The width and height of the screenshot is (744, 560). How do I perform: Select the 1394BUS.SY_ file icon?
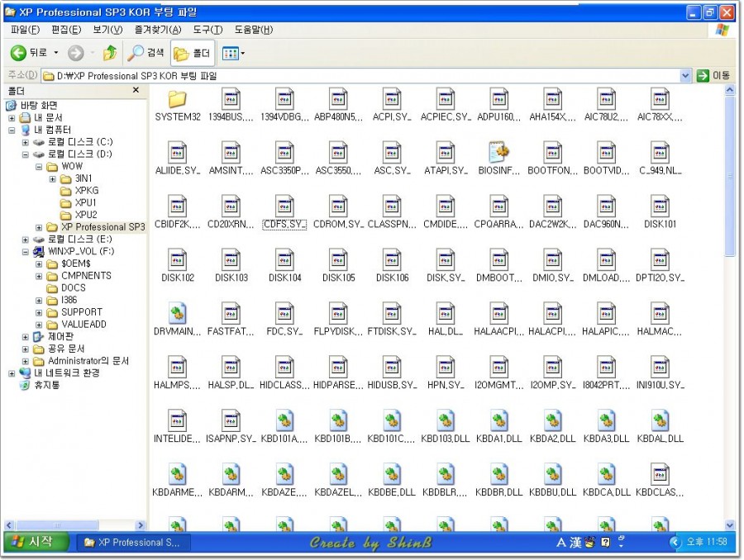(x=231, y=98)
